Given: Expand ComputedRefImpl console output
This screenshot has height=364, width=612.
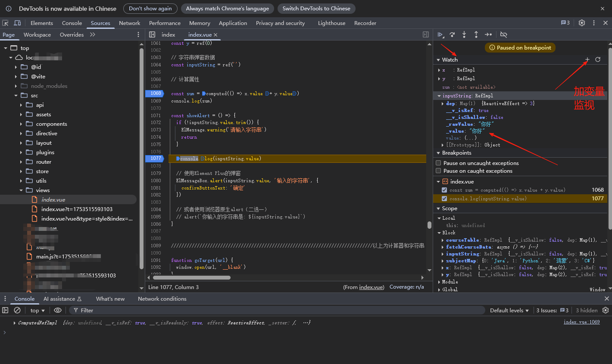Looking at the screenshot, I should [x=15, y=323].
